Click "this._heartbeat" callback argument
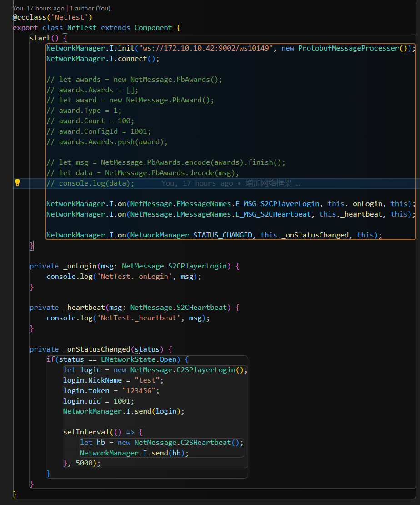This screenshot has width=420, height=505. pyautogui.click(x=351, y=214)
